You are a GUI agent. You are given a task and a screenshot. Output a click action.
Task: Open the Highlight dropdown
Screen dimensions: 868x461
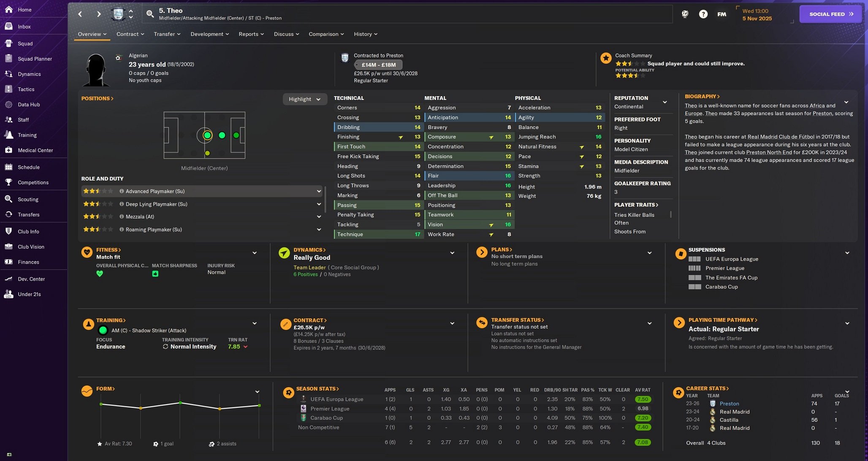[304, 99]
